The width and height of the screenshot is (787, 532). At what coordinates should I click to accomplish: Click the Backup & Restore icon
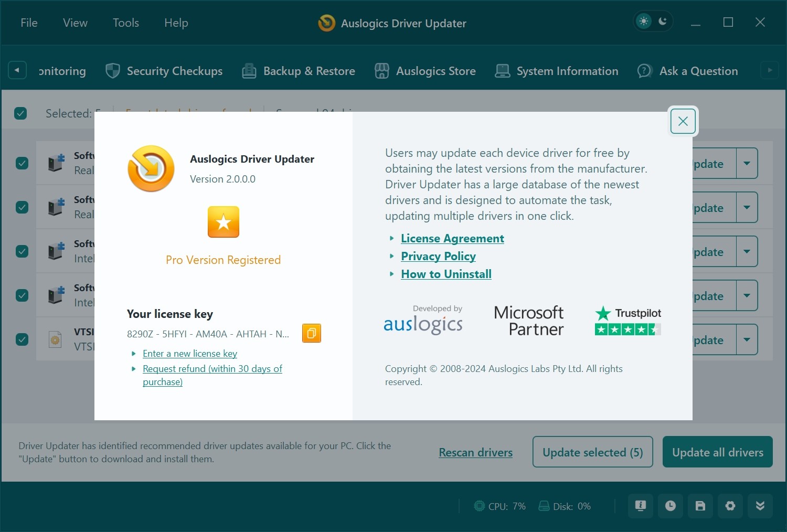(x=249, y=71)
